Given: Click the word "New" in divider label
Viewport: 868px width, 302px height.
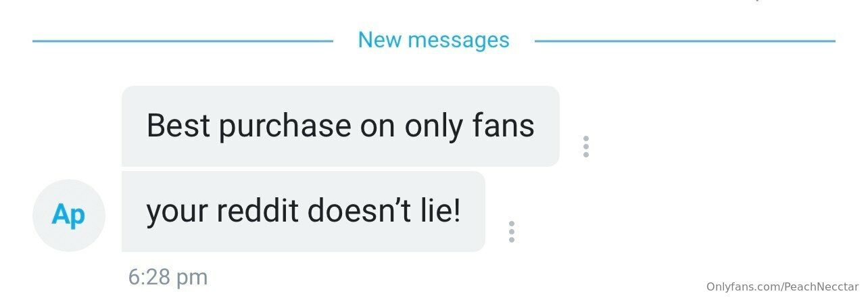Looking at the screenshot, I should 381,40.
